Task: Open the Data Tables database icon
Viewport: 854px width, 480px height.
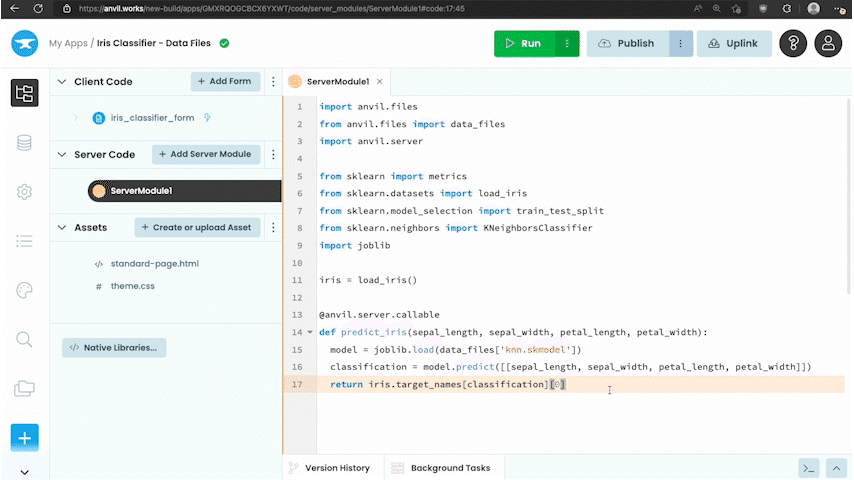Action: click(x=24, y=143)
